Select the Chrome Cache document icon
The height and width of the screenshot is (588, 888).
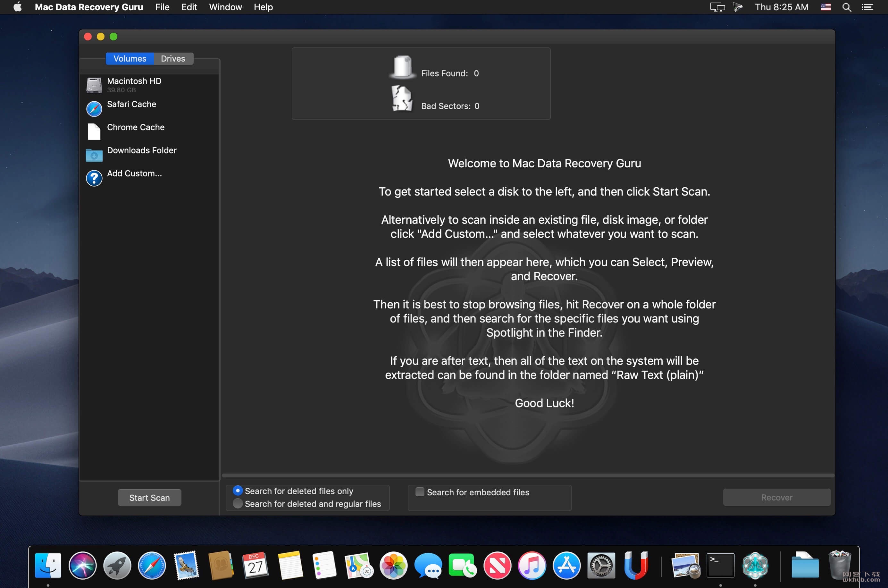[94, 132]
